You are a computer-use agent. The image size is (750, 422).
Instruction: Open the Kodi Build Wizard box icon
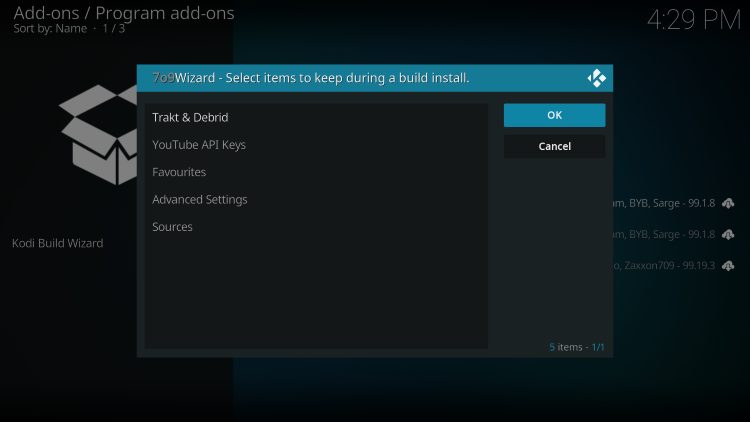[99, 135]
